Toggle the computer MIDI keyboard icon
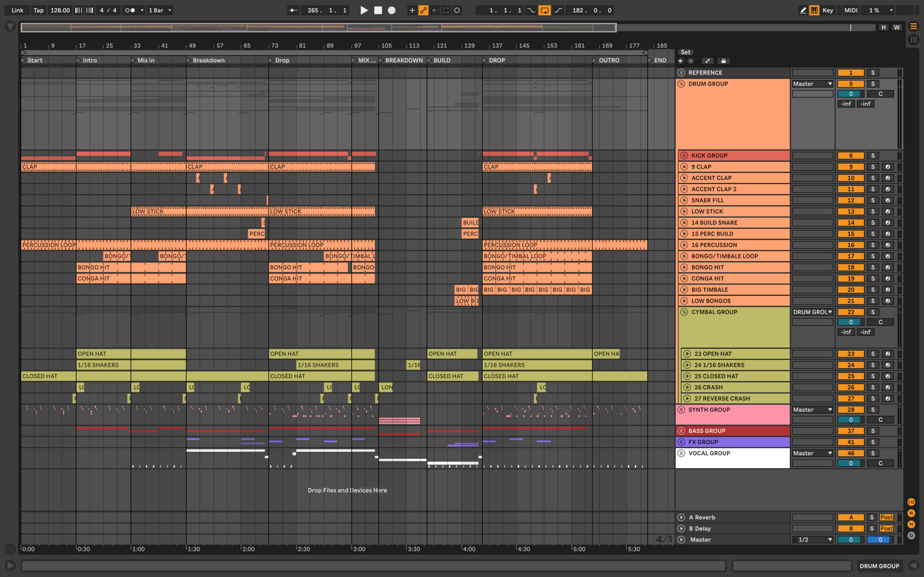 [x=814, y=10]
